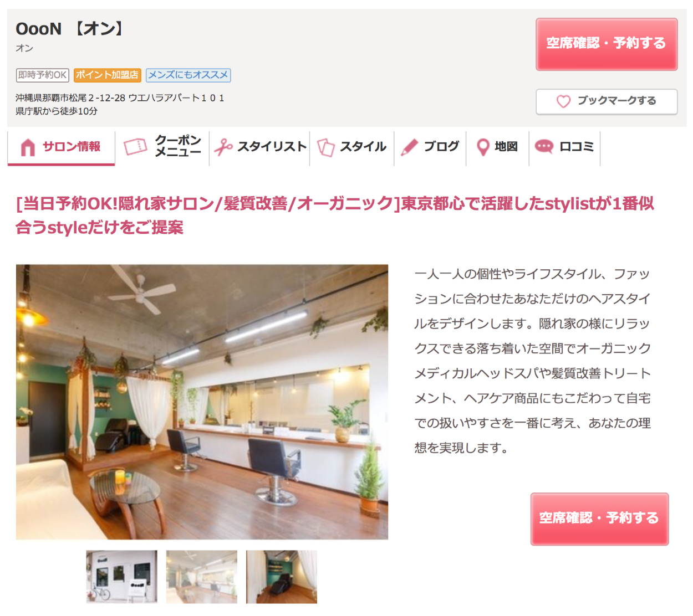Select the shampoo chair thumbnail
Image resolution: width=693 pixels, height=616 pixels.
282,577
